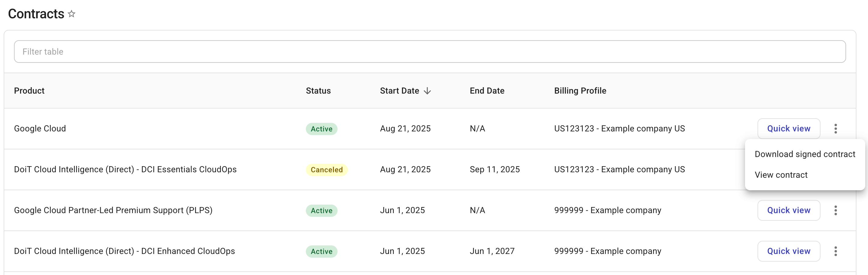Image resolution: width=868 pixels, height=275 pixels.
Task: Open options menu for PLPS contract
Action: click(836, 210)
